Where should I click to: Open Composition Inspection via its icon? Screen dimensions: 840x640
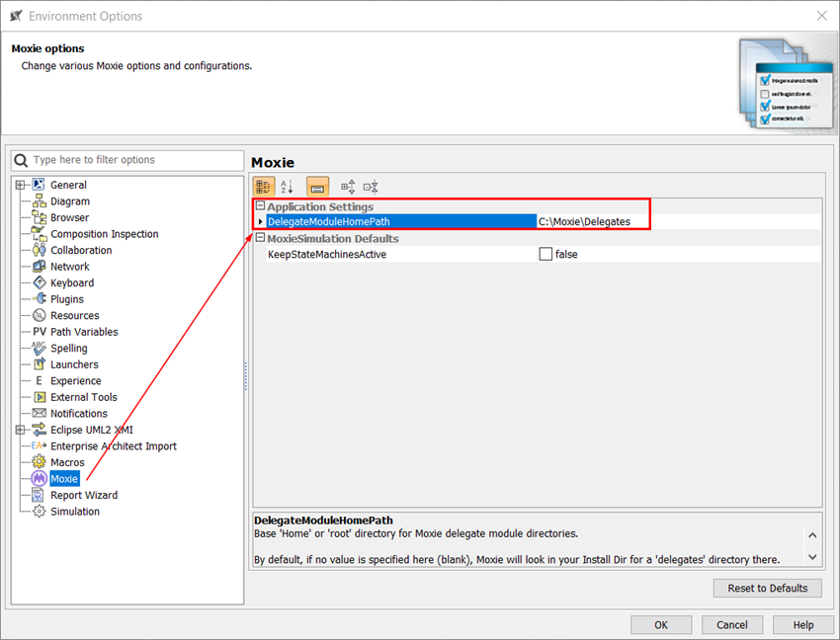40,234
